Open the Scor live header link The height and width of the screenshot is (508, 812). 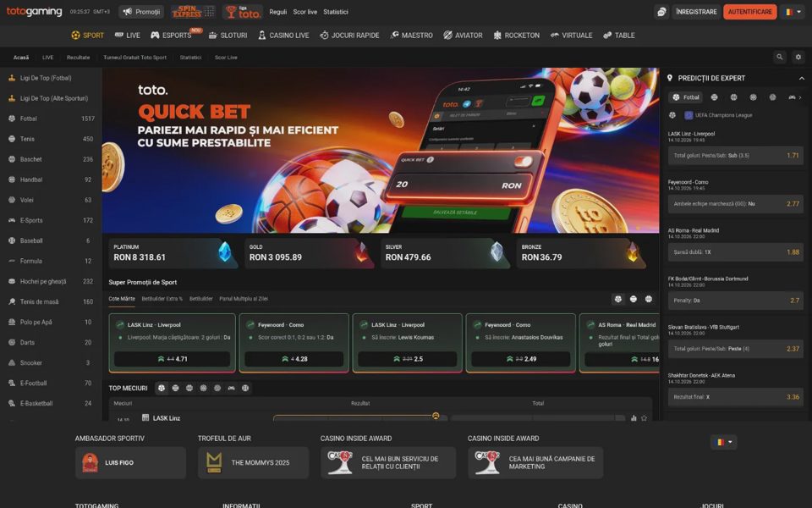tap(305, 12)
